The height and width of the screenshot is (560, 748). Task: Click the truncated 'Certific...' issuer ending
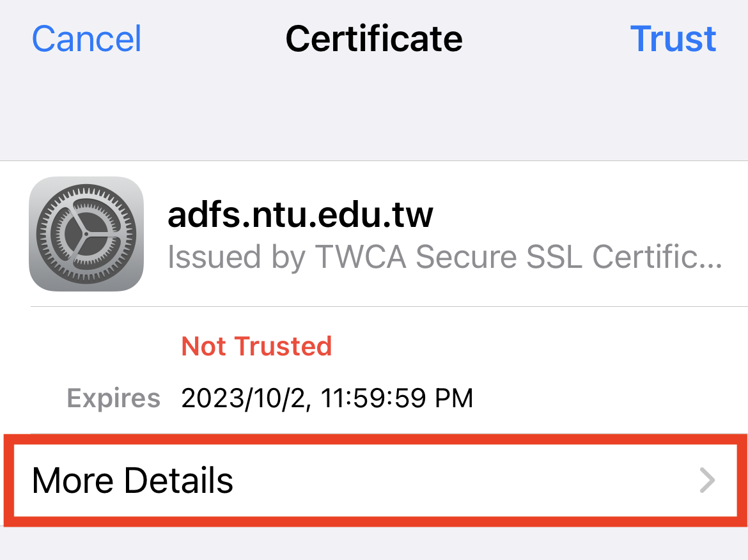pos(657,256)
